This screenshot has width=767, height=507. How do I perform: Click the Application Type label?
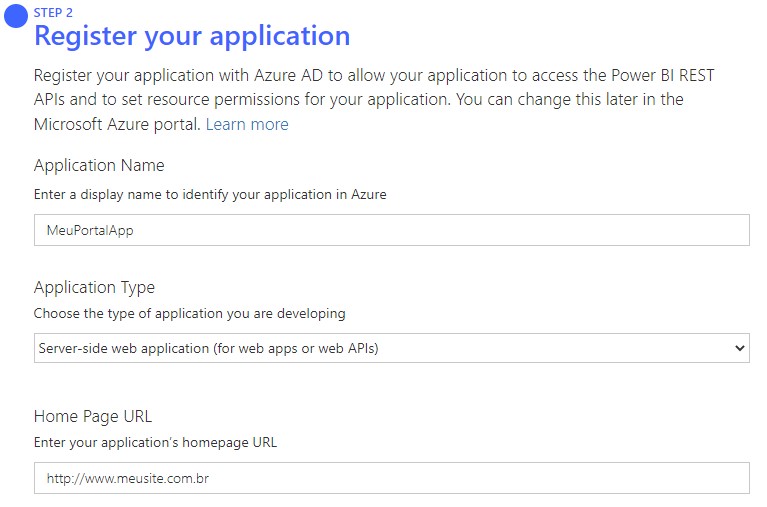(94, 287)
